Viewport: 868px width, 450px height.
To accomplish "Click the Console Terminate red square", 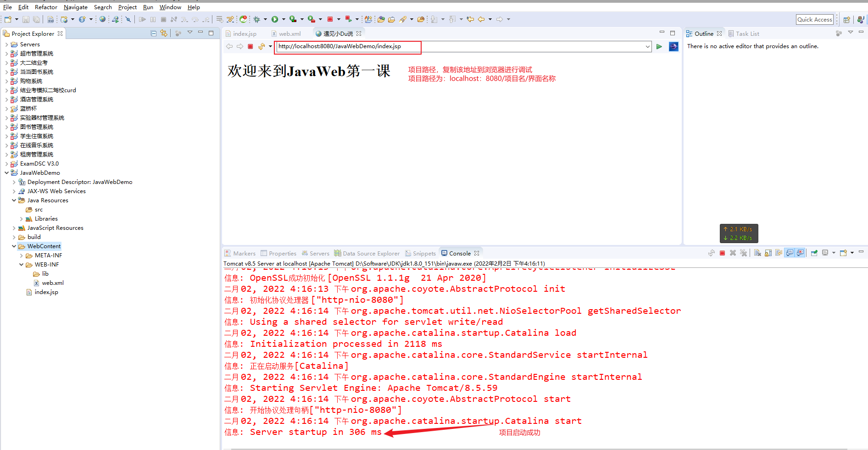I will pos(722,253).
